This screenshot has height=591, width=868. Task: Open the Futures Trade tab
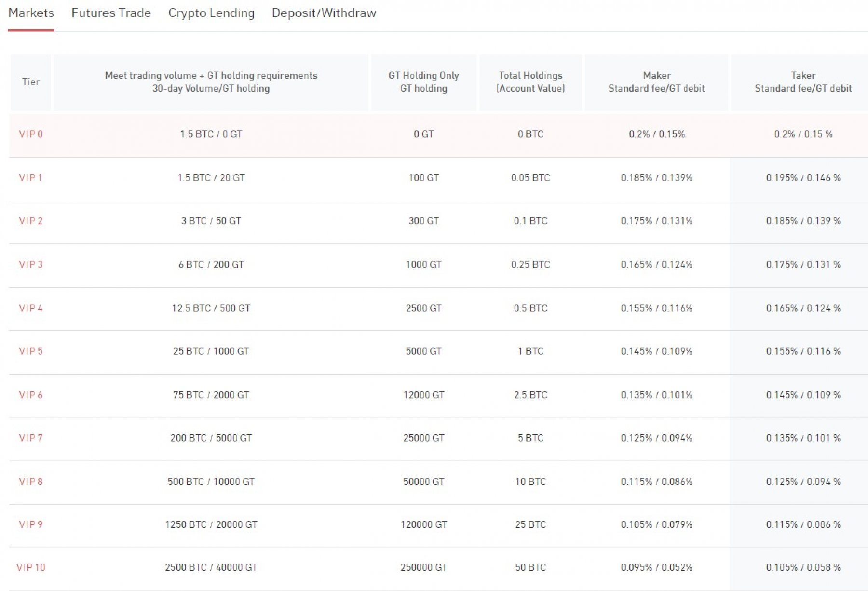coord(111,13)
